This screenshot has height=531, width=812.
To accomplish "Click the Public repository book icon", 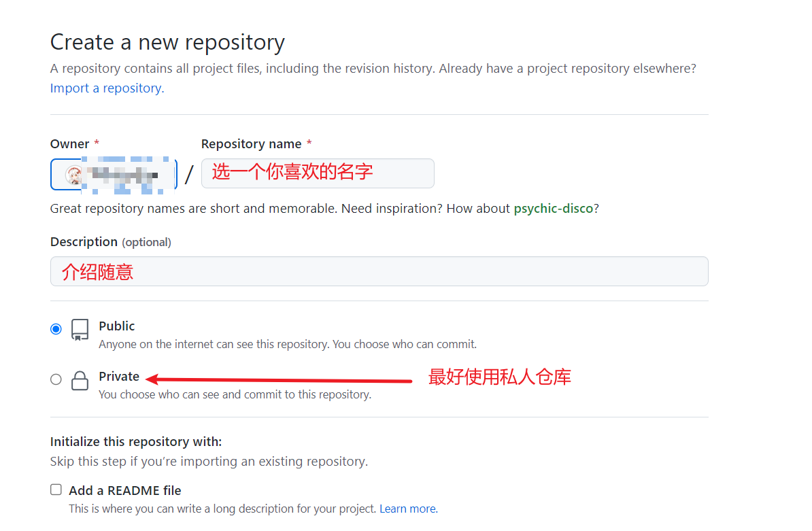I will click(80, 330).
